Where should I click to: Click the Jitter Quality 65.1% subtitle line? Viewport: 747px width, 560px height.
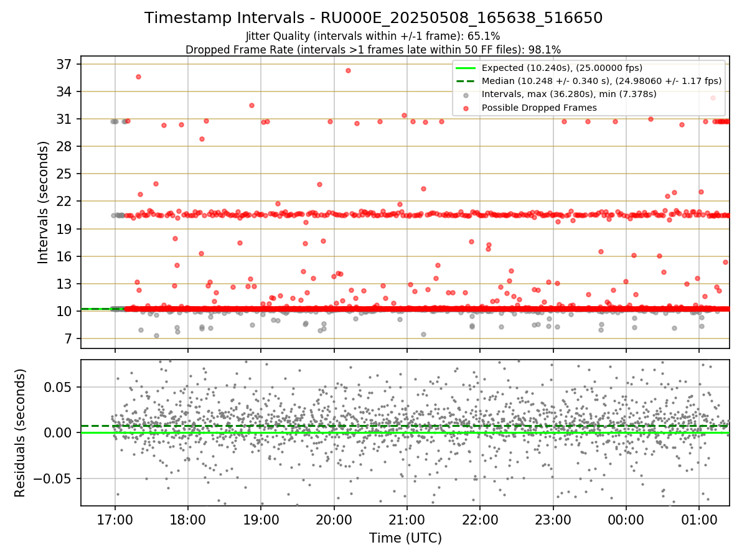coord(373,36)
